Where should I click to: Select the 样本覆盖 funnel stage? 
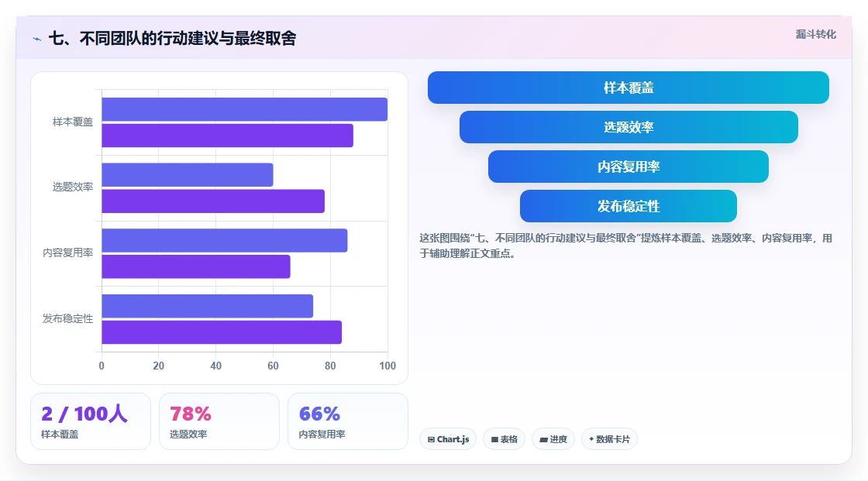[629, 88]
